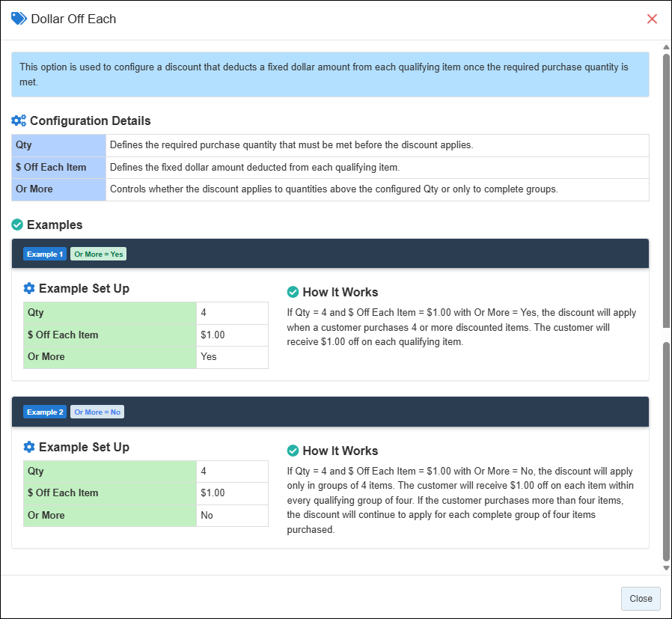Select the Example 2 badge

[45, 412]
